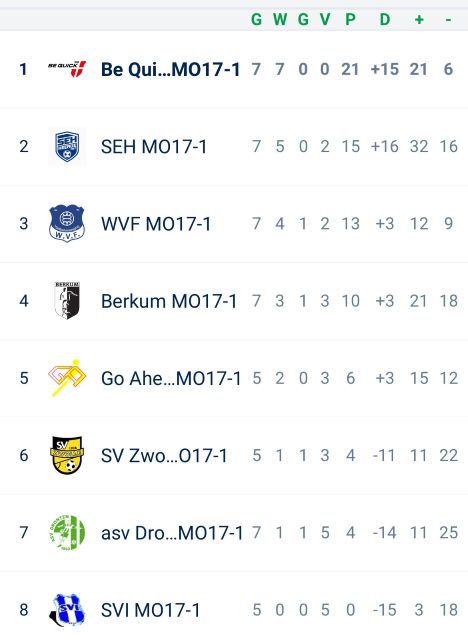Click the Go Ahead club logo
468x644 pixels.
pyautogui.click(x=67, y=378)
